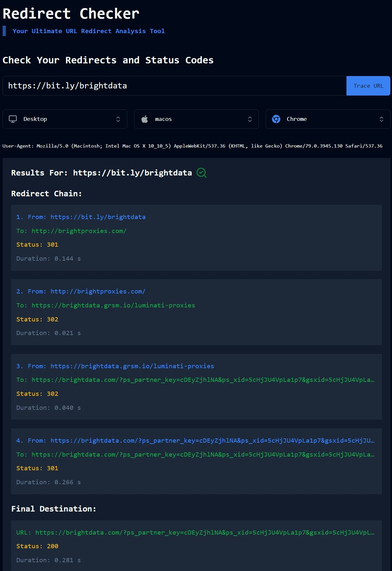
Task: Click the Trace URL button
Action: tap(368, 86)
